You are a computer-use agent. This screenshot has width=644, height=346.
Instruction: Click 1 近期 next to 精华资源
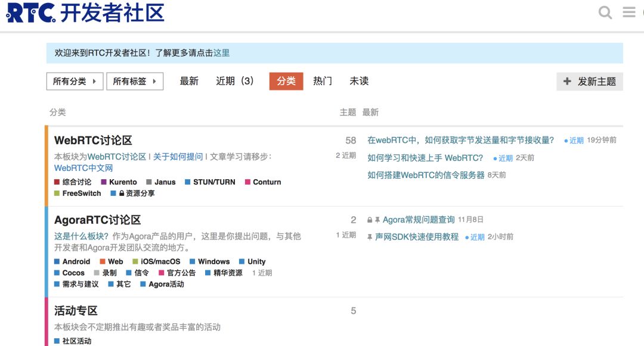[262, 273]
